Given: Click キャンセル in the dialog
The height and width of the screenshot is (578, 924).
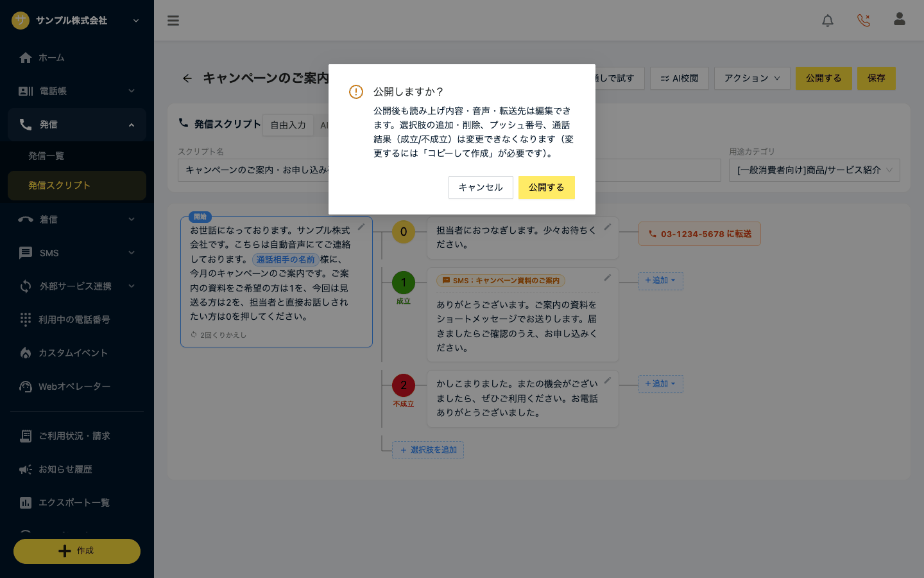Looking at the screenshot, I should coord(481,188).
